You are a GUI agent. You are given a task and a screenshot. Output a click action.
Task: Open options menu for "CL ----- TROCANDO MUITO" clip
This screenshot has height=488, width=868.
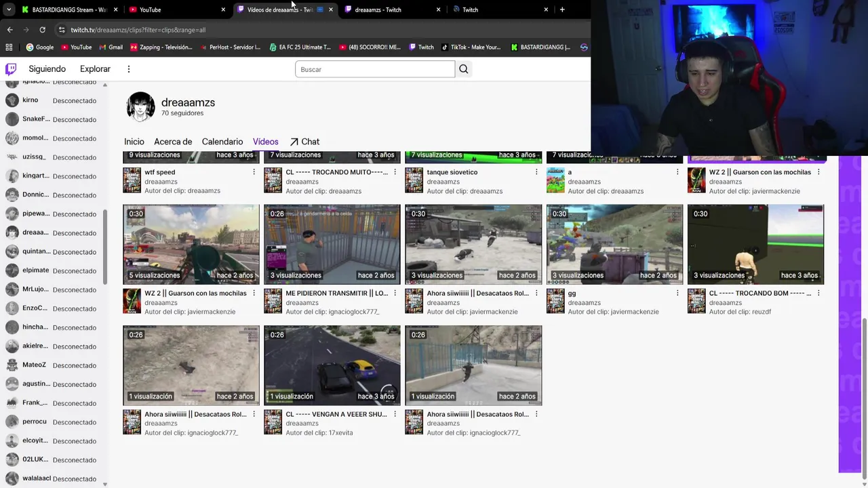point(395,172)
